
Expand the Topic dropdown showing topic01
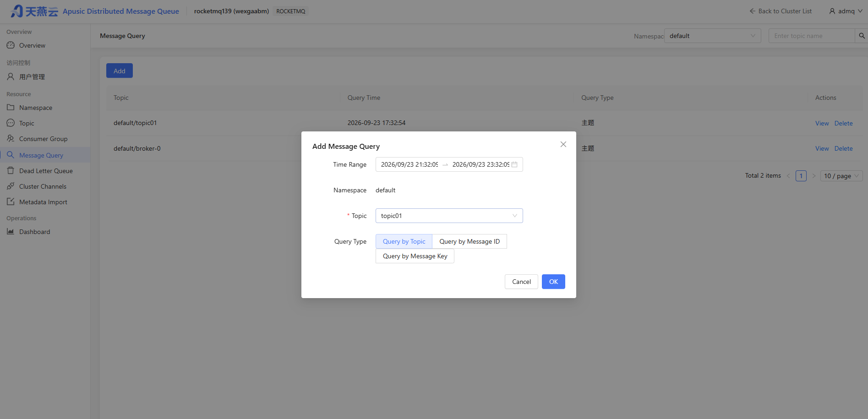(x=449, y=216)
